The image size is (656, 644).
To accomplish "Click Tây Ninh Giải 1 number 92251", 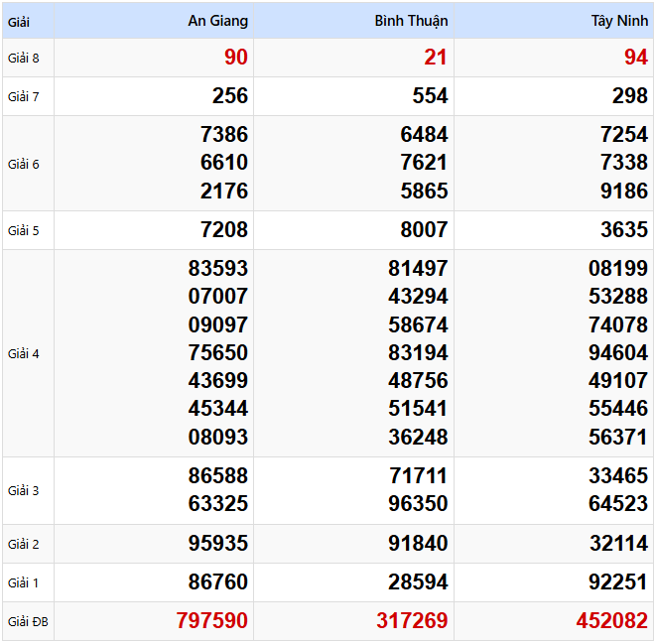I will (617, 582).
